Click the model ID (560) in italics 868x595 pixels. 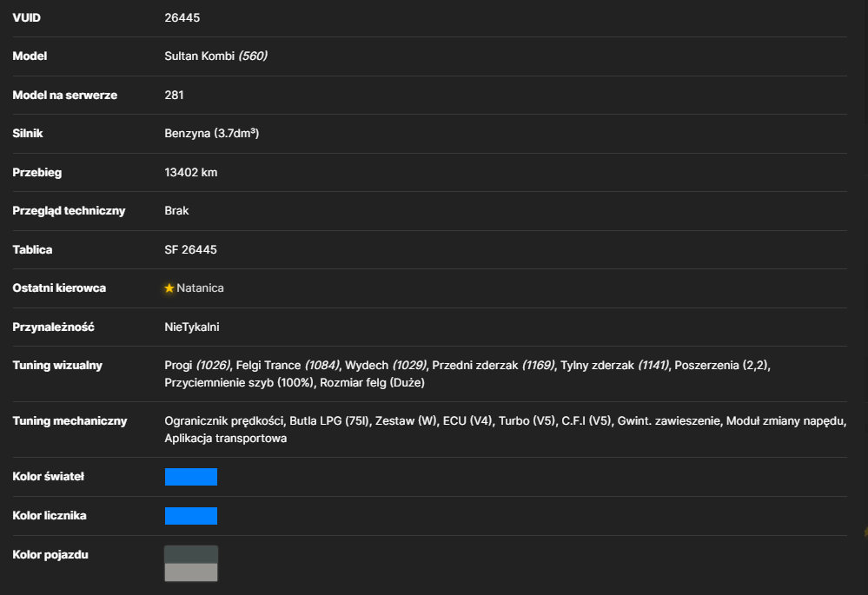point(253,56)
